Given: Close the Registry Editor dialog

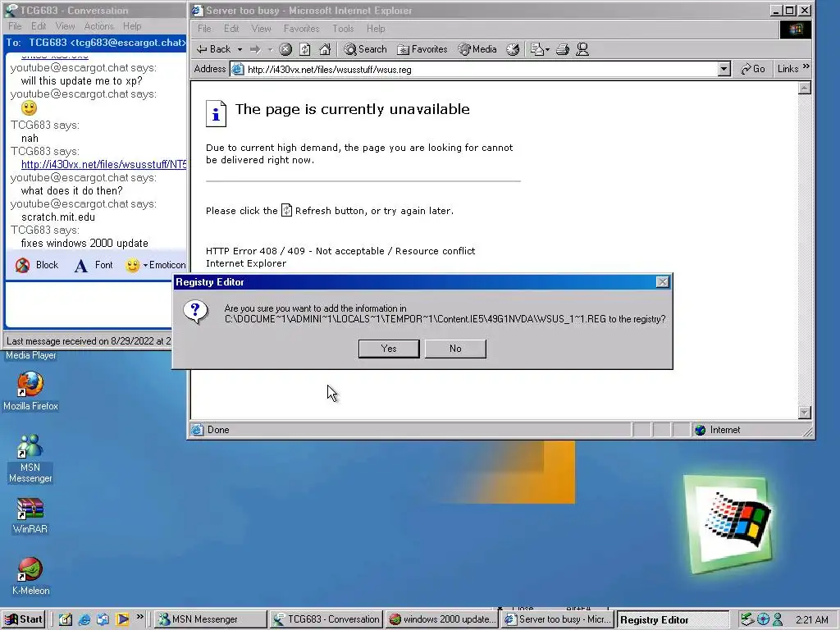Looking at the screenshot, I should (663, 282).
